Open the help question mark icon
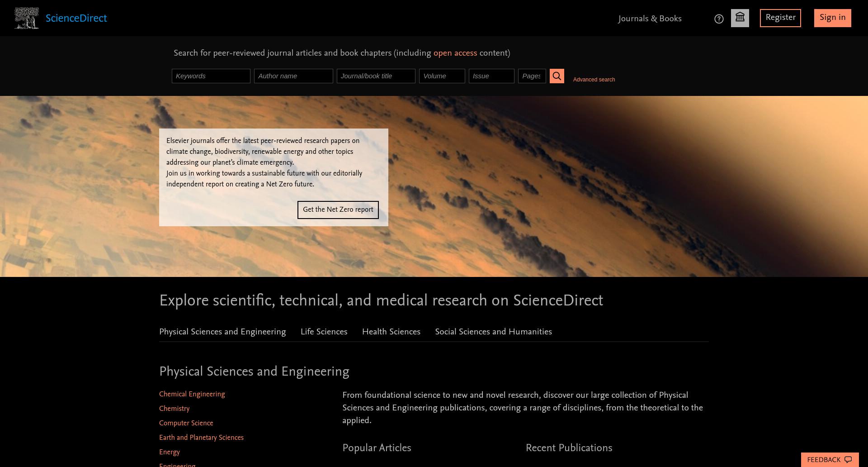Image resolution: width=868 pixels, height=467 pixels. coord(719,19)
